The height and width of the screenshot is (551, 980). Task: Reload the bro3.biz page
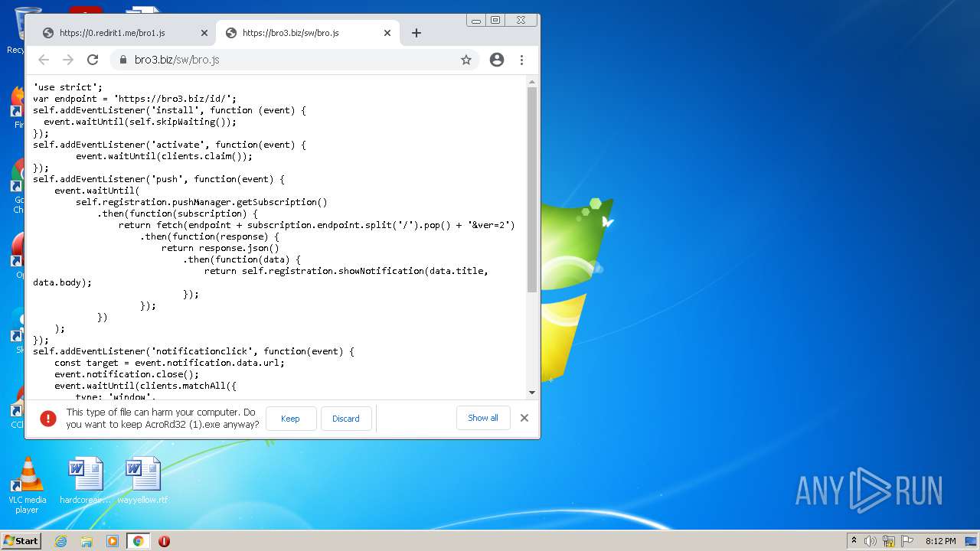click(x=93, y=60)
